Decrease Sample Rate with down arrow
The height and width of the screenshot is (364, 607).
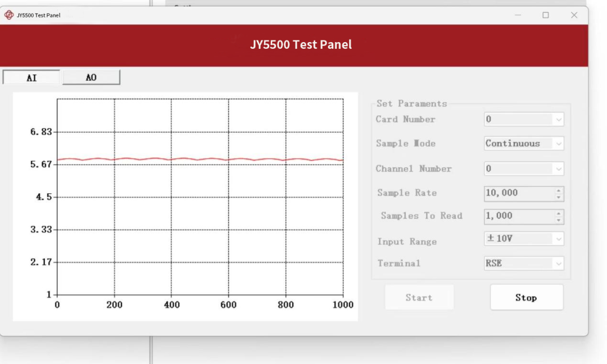[559, 197]
